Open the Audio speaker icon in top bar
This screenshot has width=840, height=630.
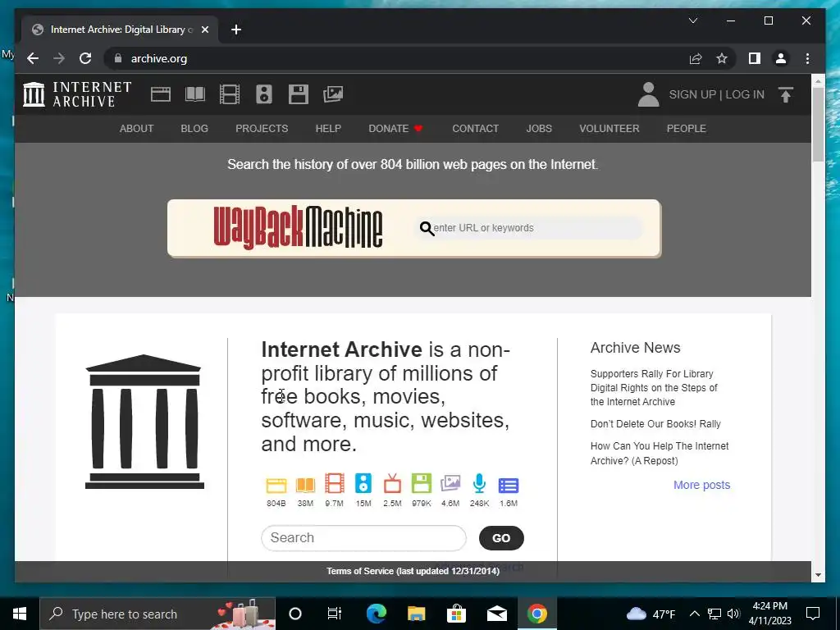[x=263, y=94]
